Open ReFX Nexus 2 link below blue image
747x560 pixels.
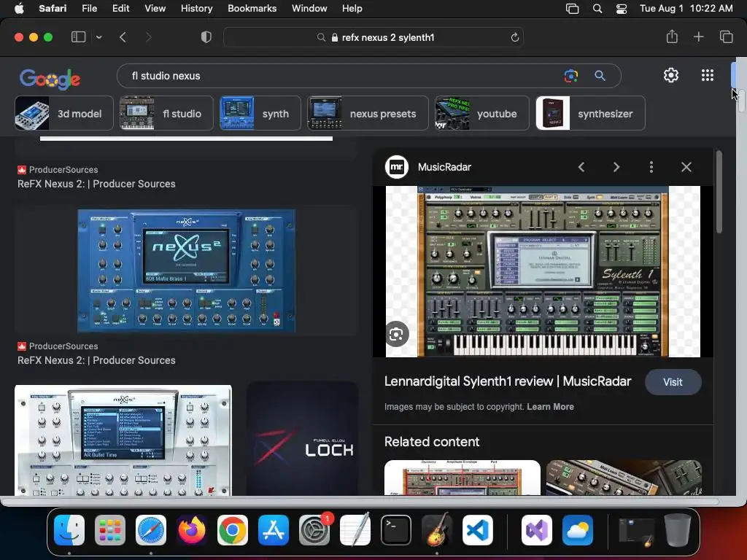[96, 360]
